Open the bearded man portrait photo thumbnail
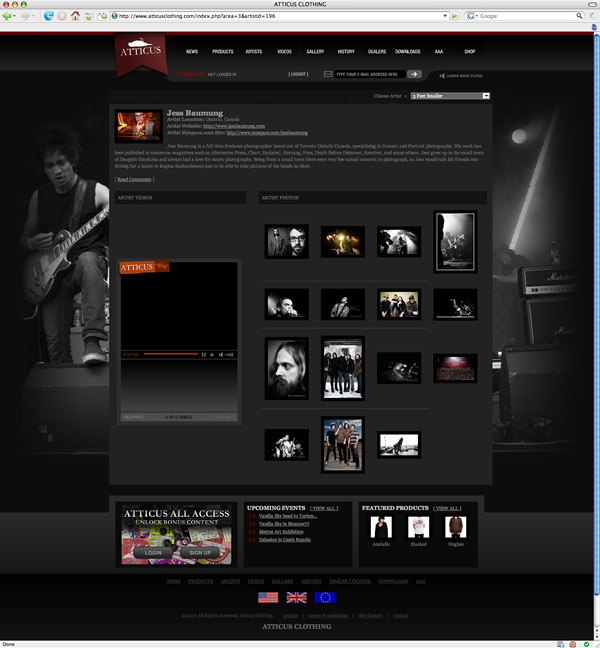 [287, 366]
